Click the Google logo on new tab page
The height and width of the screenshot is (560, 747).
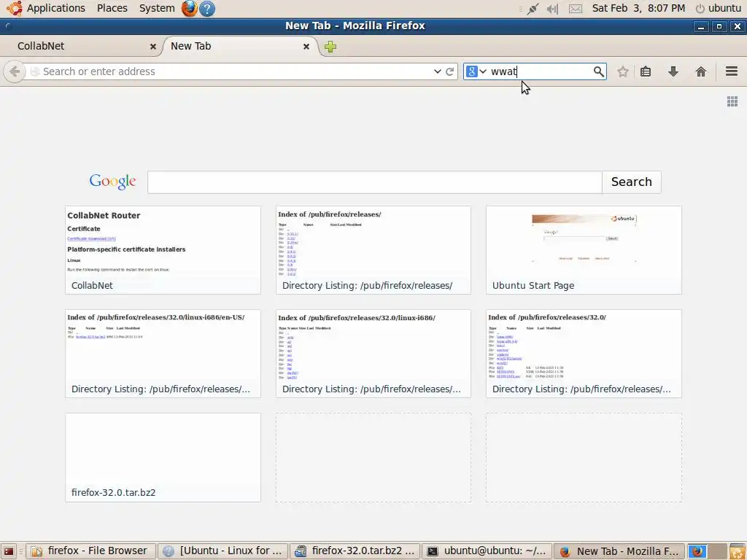pos(112,182)
